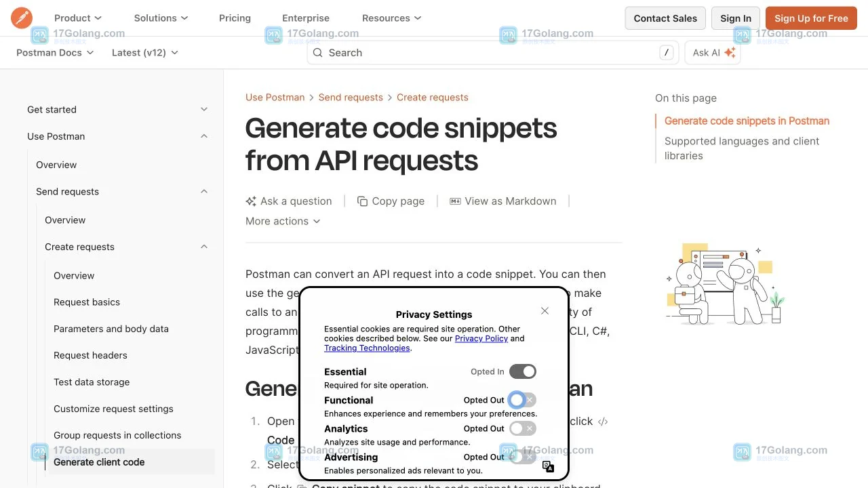Turn on the Analytics cookies switch
Viewport: 868px width, 488px height.
tap(523, 428)
